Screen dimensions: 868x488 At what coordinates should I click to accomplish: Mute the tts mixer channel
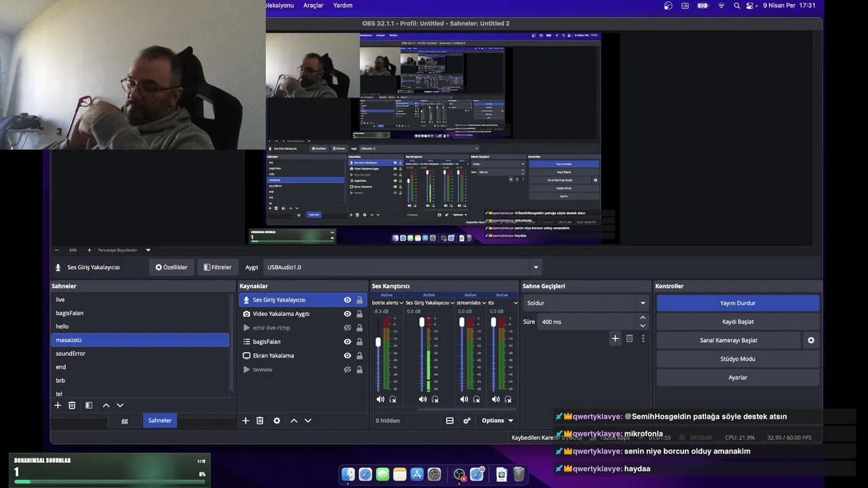[496, 399]
